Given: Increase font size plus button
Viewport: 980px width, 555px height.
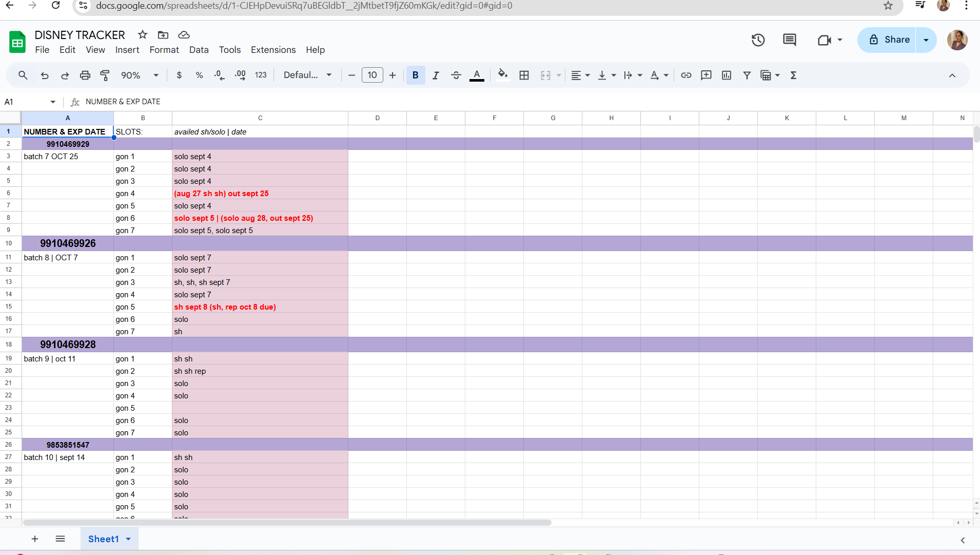Looking at the screenshot, I should (393, 75).
